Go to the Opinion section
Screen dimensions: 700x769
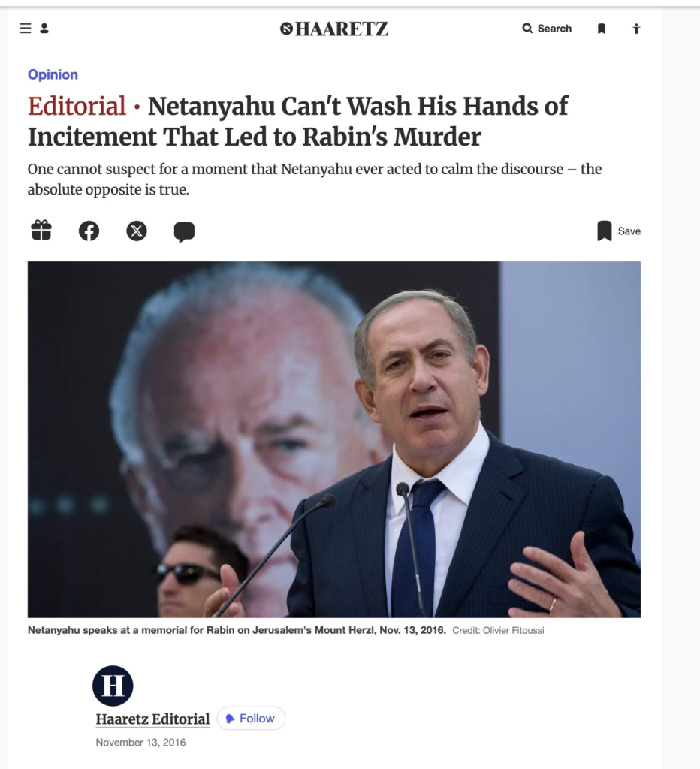click(x=53, y=74)
